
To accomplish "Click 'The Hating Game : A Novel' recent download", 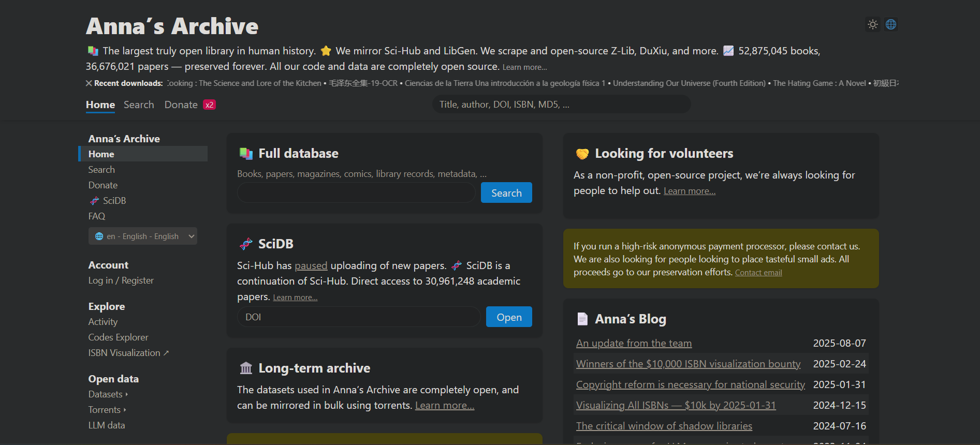I will click(x=820, y=83).
